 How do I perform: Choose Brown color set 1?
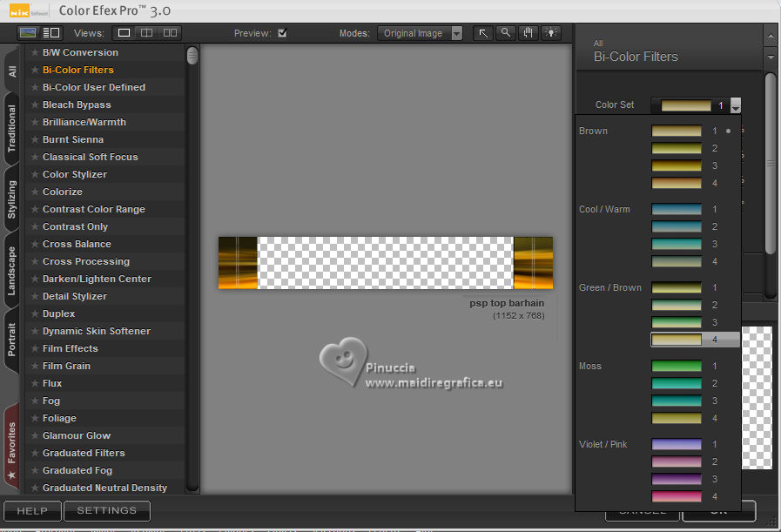pos(677,131)
